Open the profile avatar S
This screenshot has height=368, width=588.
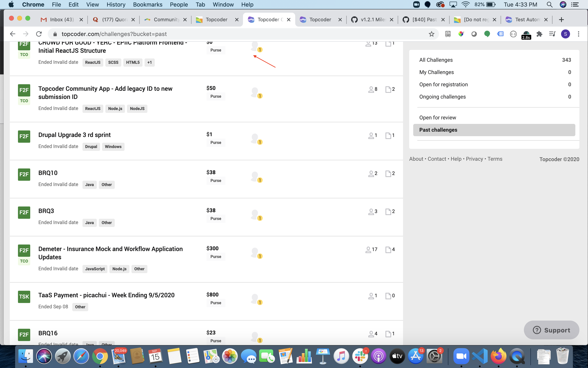pyautogui.click(x=565, y=34)
